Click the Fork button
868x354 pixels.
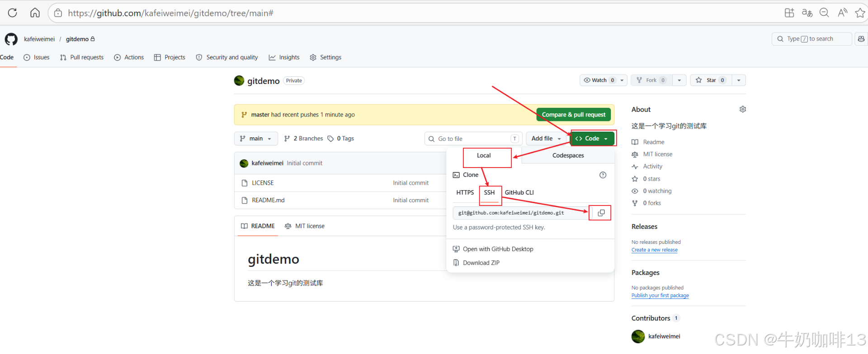tap(651, 80)
